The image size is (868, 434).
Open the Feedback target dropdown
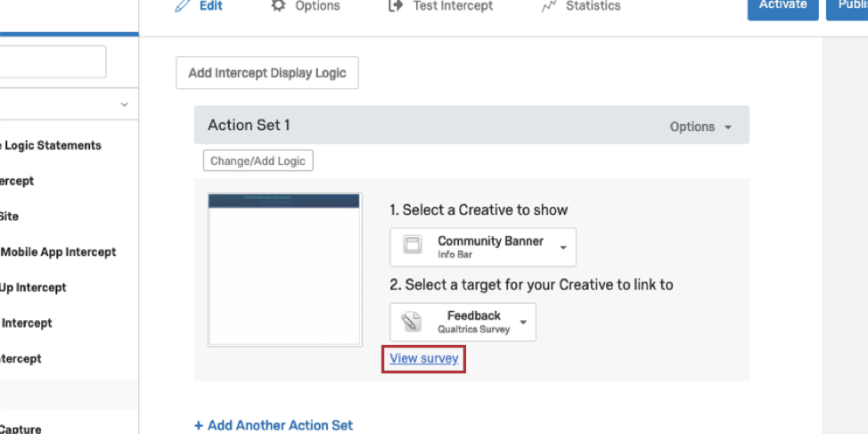point(523,323)
